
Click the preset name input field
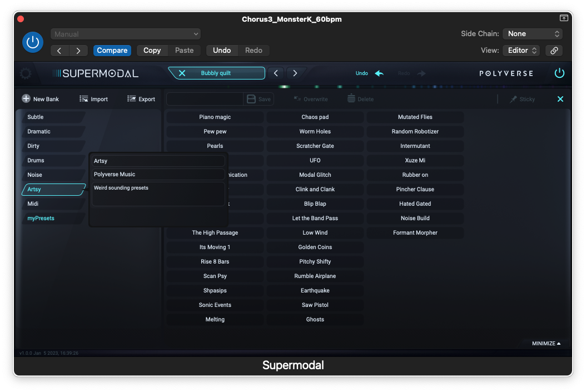(205, 99)
